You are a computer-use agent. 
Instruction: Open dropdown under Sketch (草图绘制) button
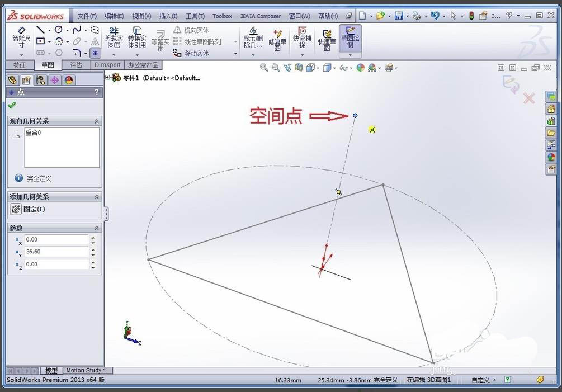coord(350,55)
